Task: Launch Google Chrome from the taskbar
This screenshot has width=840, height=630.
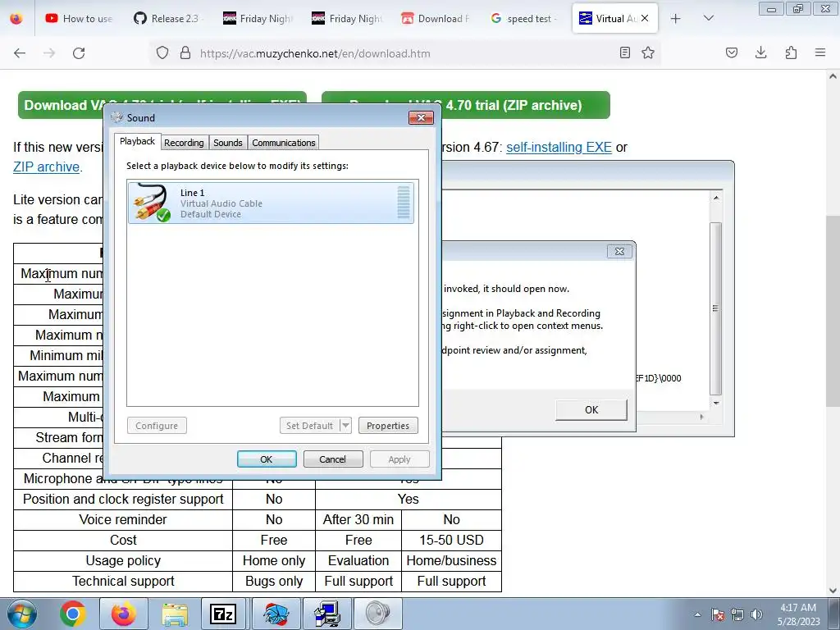Action: click(73, 614)
